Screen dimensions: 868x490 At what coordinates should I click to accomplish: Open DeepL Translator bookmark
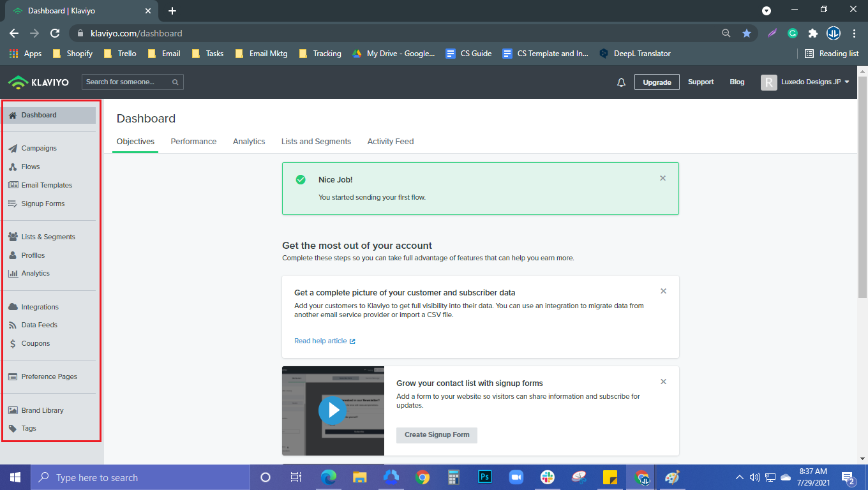click(x=635, y=54)
